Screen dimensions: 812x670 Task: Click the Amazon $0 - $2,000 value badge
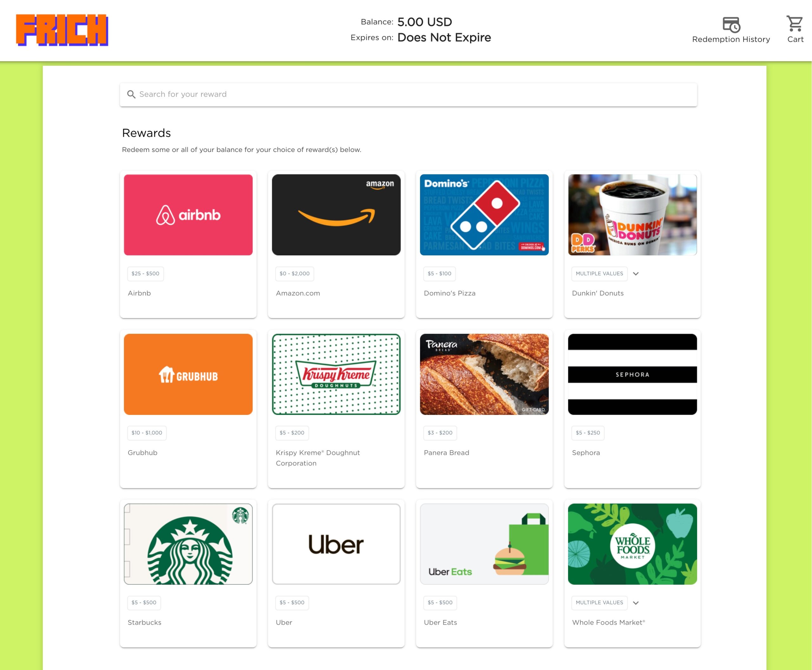point(294,274)
